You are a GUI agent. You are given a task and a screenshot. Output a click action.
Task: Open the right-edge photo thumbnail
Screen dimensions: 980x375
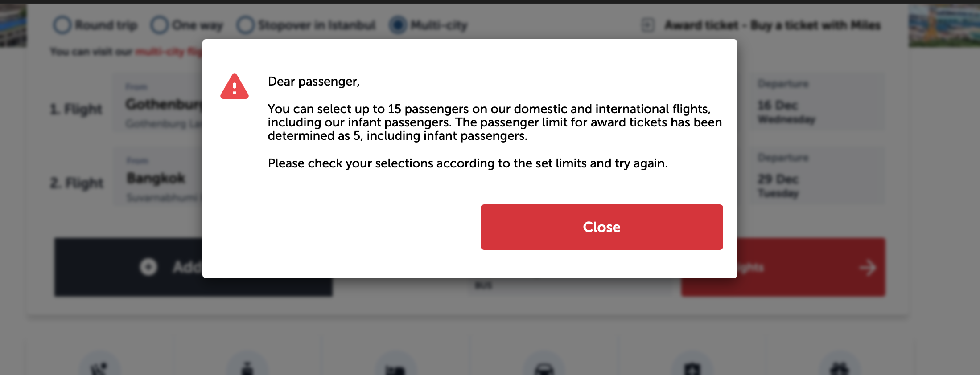click(944, 25)
